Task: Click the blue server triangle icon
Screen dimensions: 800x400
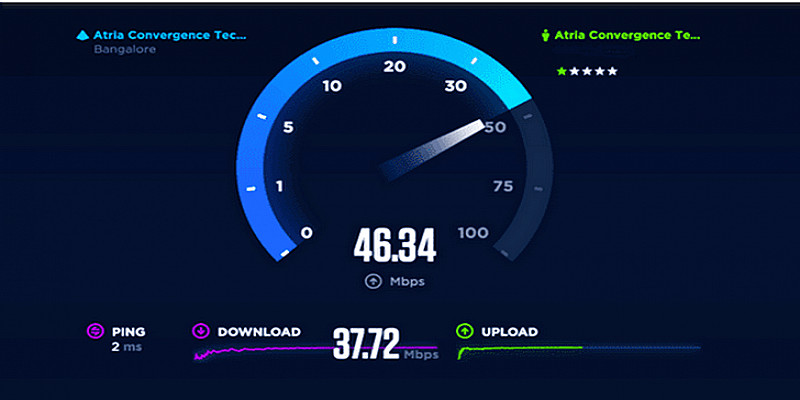Action: [x=83, y=35]
